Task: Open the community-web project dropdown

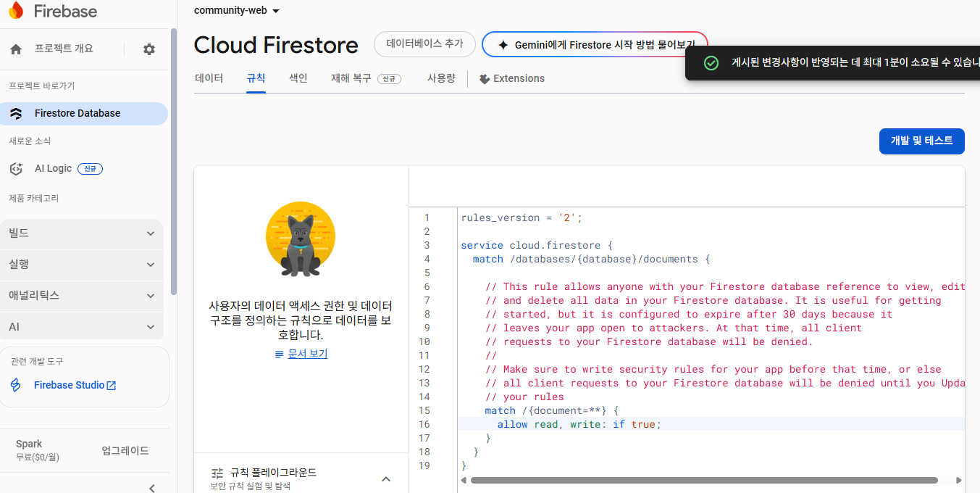Action: click(237, 11)
